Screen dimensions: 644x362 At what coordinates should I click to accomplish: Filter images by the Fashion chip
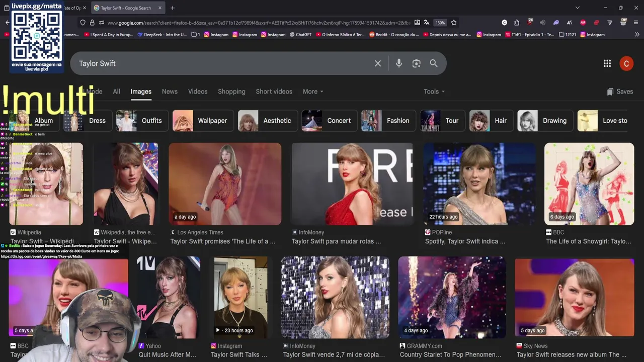[x=388, y=121]
